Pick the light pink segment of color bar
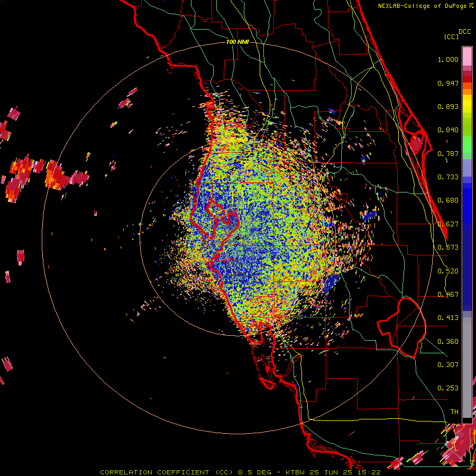 (x=467, y=56)
